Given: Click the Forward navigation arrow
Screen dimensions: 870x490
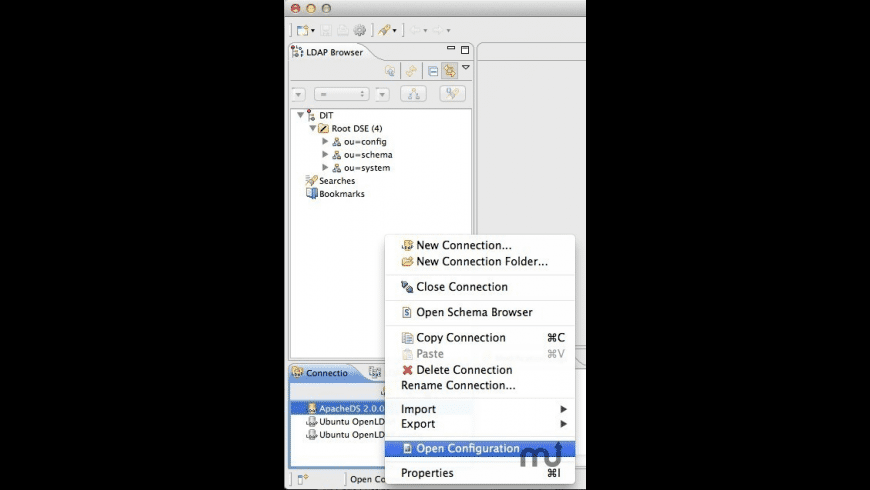Looking at the screenshot, I should coord(438,31).
